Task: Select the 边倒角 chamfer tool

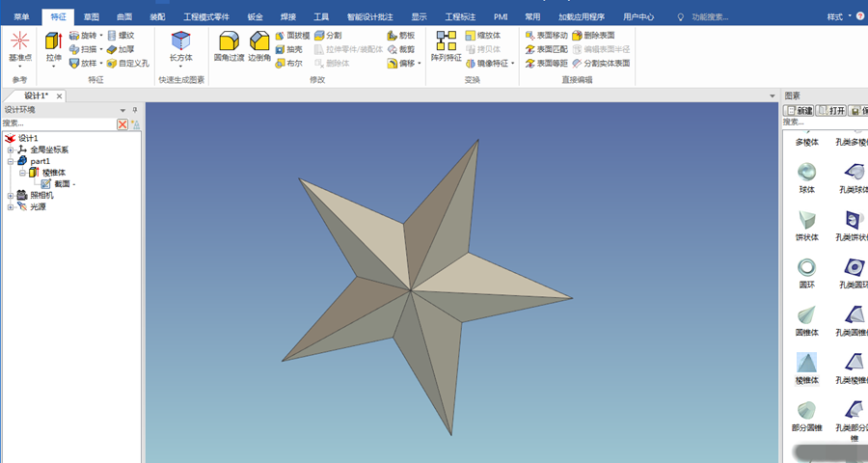Action: coord(259,47)
